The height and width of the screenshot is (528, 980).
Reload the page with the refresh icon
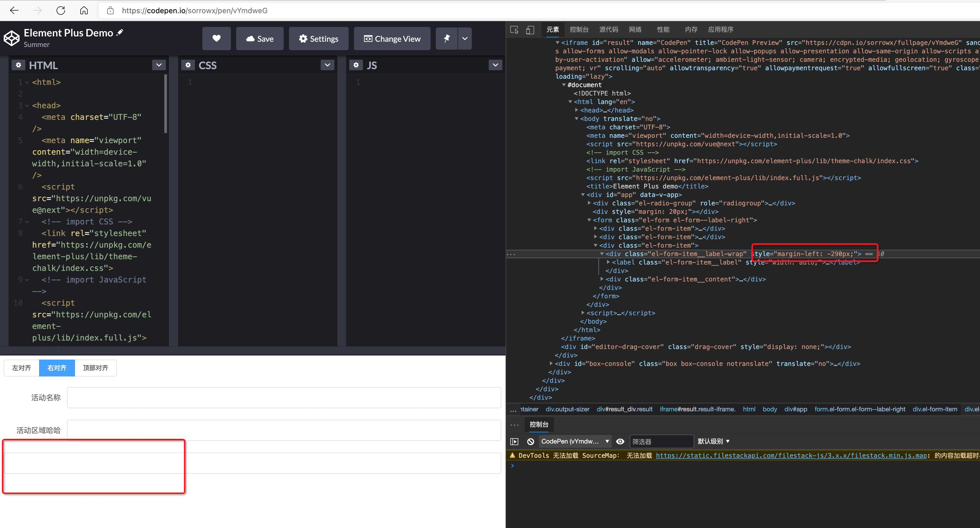(60, 10)
